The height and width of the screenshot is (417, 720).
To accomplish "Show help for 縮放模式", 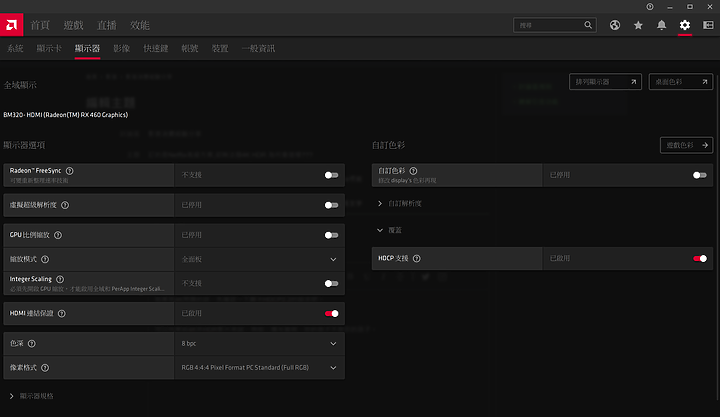I will coord(45,259).
